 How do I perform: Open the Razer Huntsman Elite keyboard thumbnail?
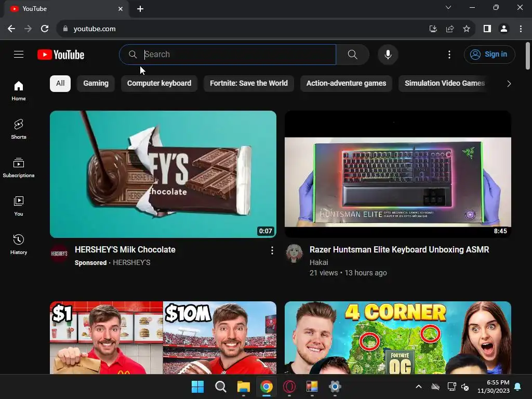398,174
